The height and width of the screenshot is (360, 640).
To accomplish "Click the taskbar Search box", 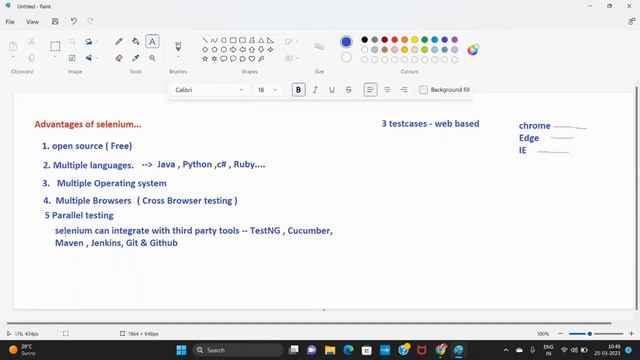I will 238,350.
